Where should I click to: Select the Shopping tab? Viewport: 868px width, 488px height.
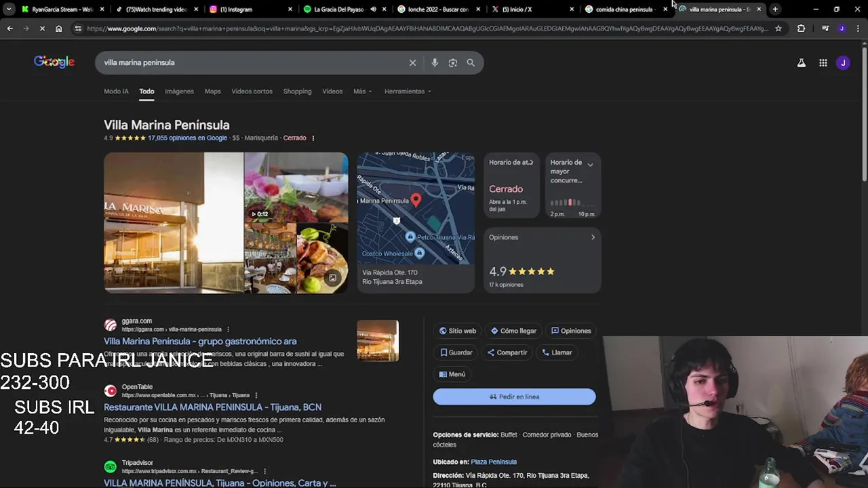[x=297, y=91]
